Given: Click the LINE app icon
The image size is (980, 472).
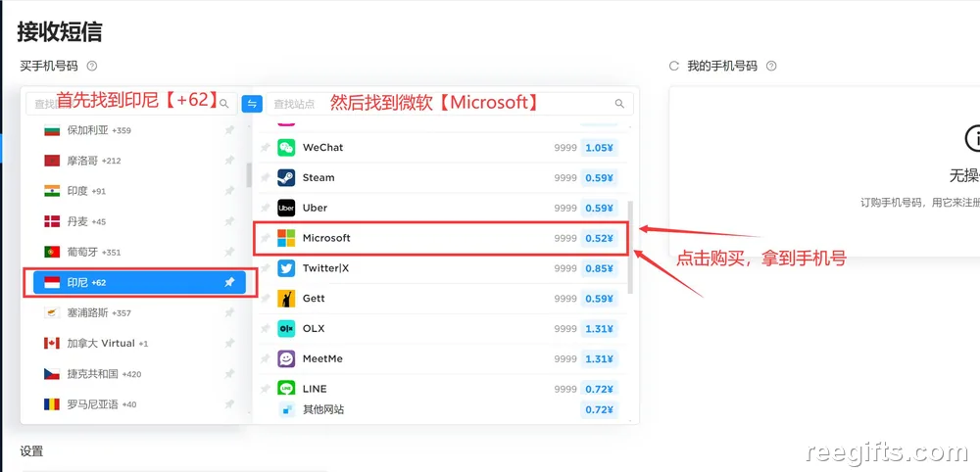Looking at the screenshot, I should 286,389.
